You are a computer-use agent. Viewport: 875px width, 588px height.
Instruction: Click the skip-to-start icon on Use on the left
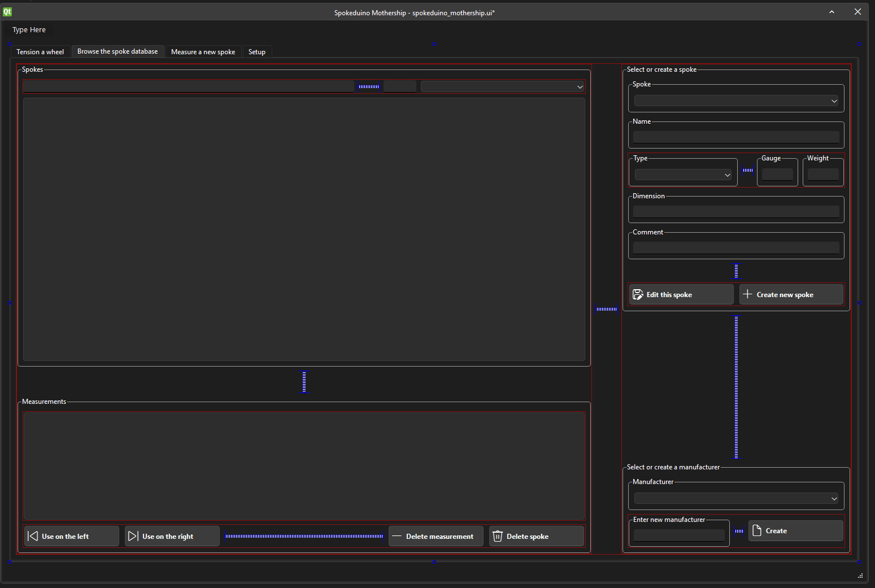[33, 536]
